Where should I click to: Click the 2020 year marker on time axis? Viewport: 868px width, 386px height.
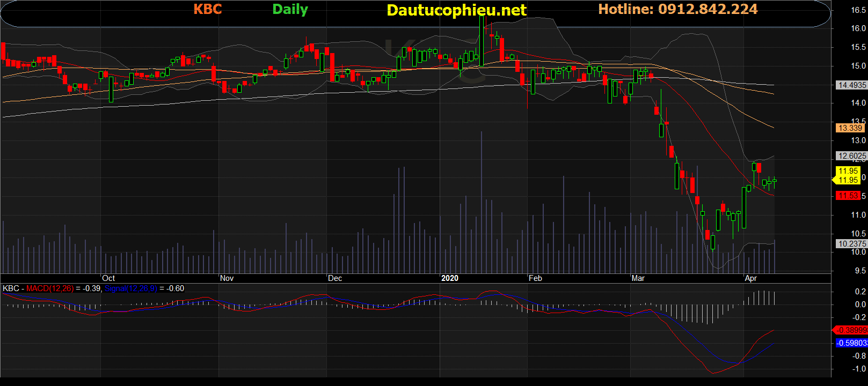pos(450,278)
